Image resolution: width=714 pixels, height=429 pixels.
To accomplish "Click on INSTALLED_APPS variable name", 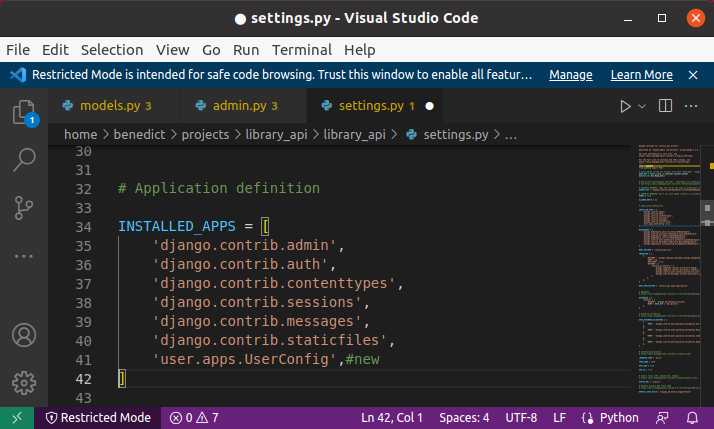I will (x=177, y=226).
